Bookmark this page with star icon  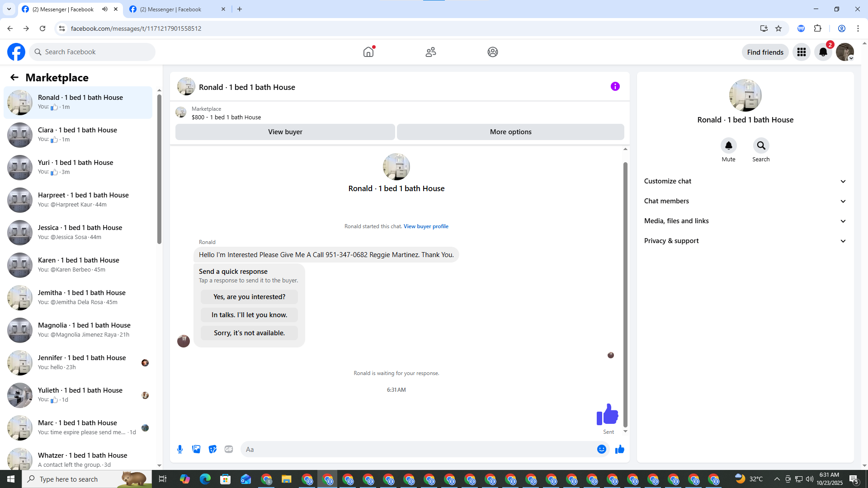pos(778,28)
